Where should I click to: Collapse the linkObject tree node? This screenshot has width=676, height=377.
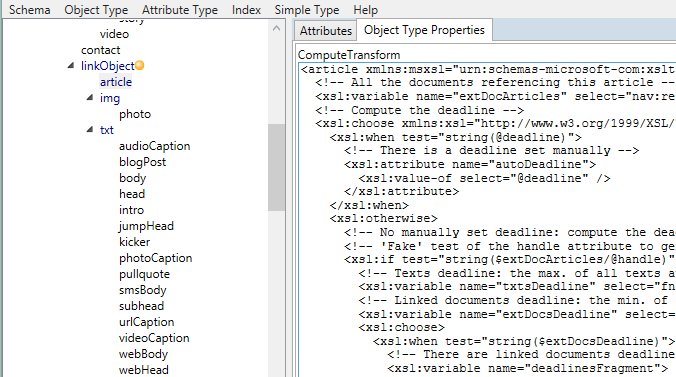(x=71, y=66)
